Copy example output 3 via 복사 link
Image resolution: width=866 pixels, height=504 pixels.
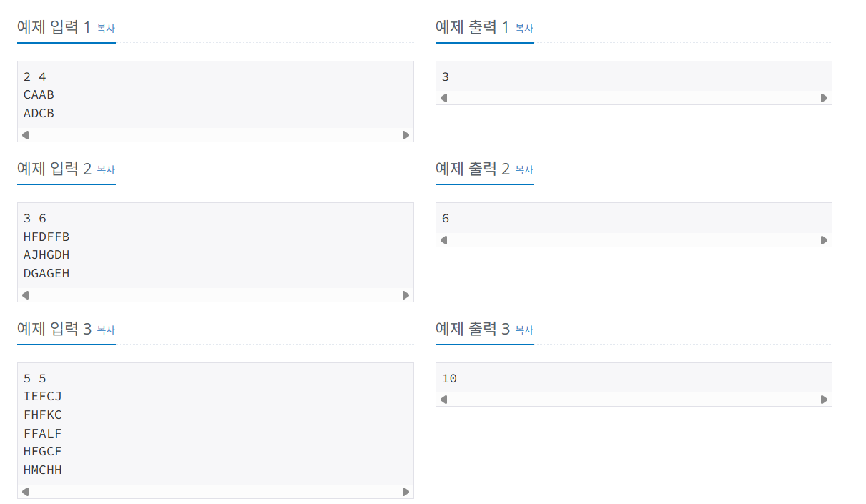[524, 330]
